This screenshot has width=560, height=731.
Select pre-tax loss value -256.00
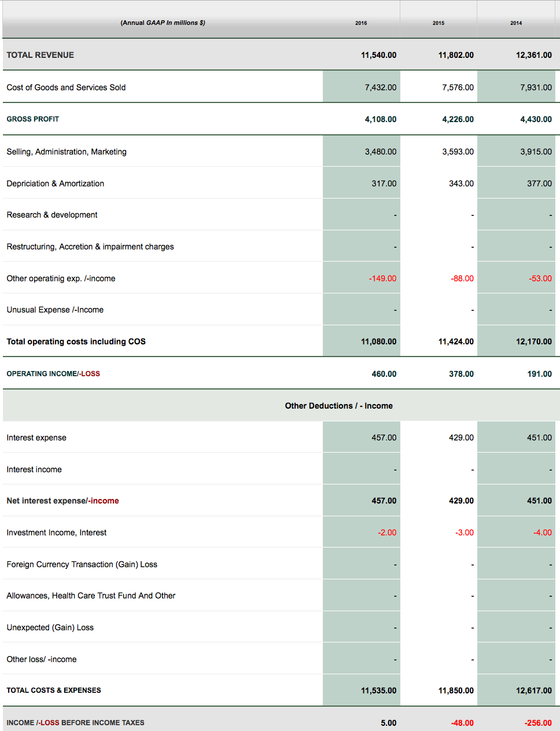(538, 723)
